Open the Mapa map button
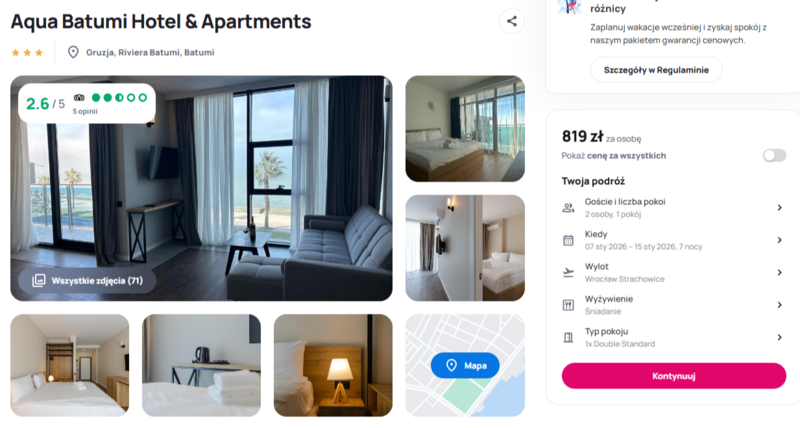 click(x=465, y=365)
